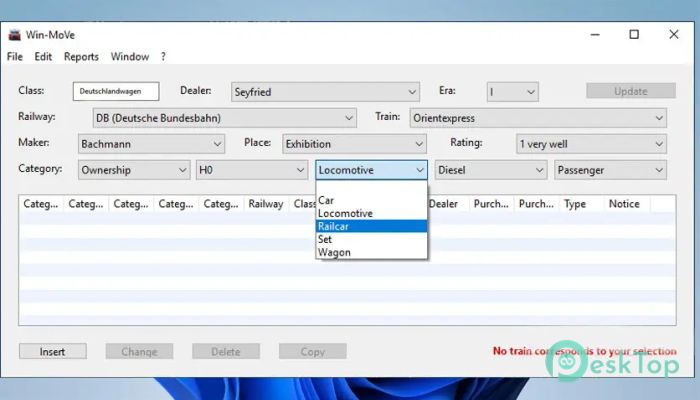Minimize the Win-MoVe window
The width and height of the screenshot is (700, 400).
(595, 34)
